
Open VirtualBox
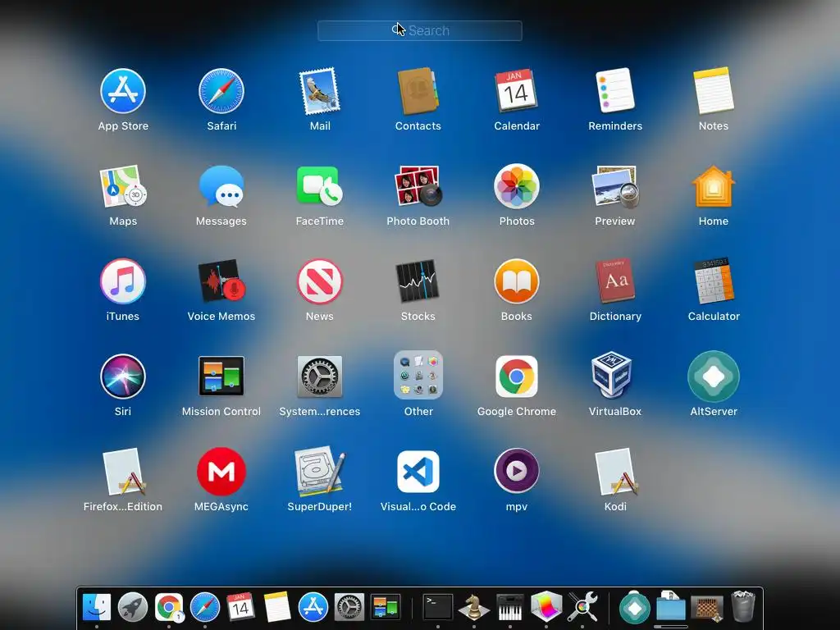coord(612,375)
